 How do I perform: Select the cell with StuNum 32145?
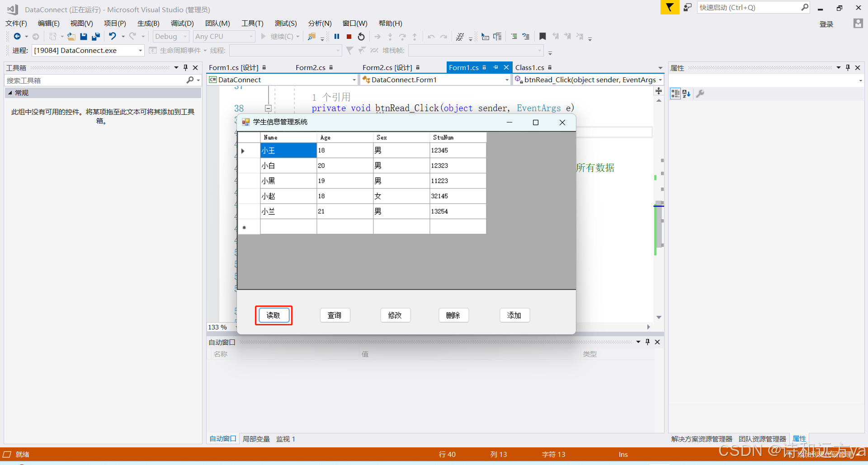(458, 196)
